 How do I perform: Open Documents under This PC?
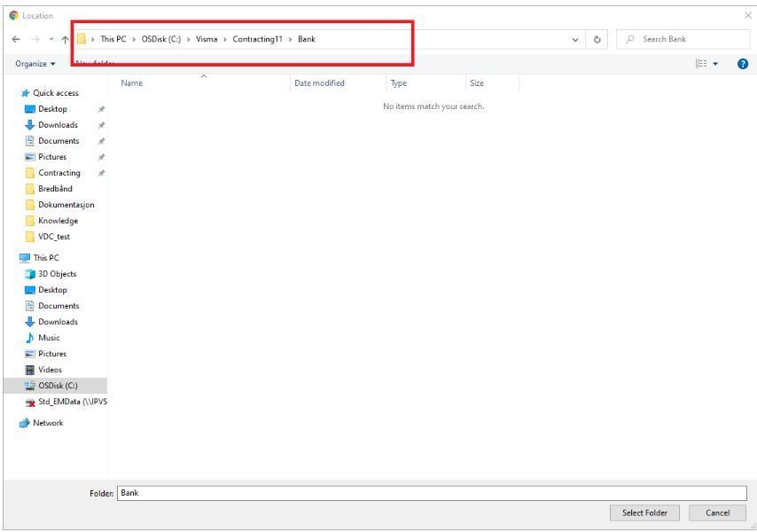point(59,306)
